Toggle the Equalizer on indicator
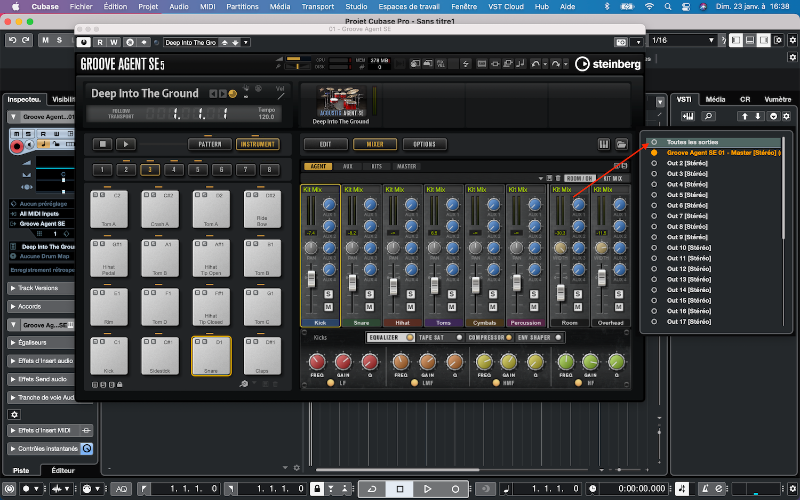Screen dimensions: 800x500 tap(409, 338)
